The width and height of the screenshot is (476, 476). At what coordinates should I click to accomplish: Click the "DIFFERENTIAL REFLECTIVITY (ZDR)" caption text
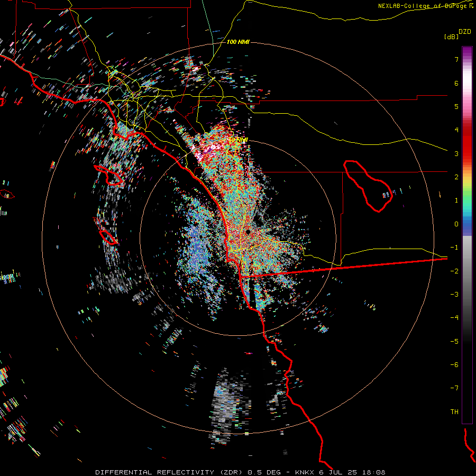click(x=169, y=472)
